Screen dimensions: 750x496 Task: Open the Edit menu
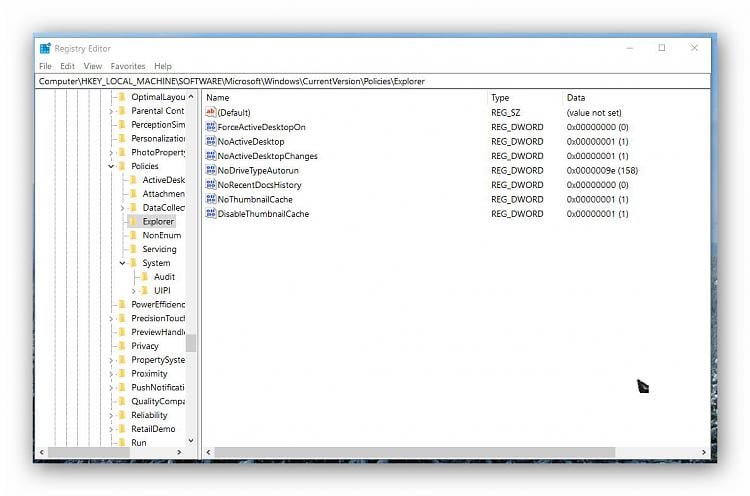[x=67, y=66]
